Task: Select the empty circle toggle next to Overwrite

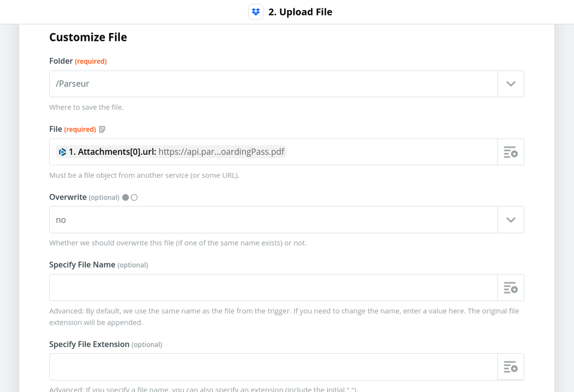Action: 134,197
